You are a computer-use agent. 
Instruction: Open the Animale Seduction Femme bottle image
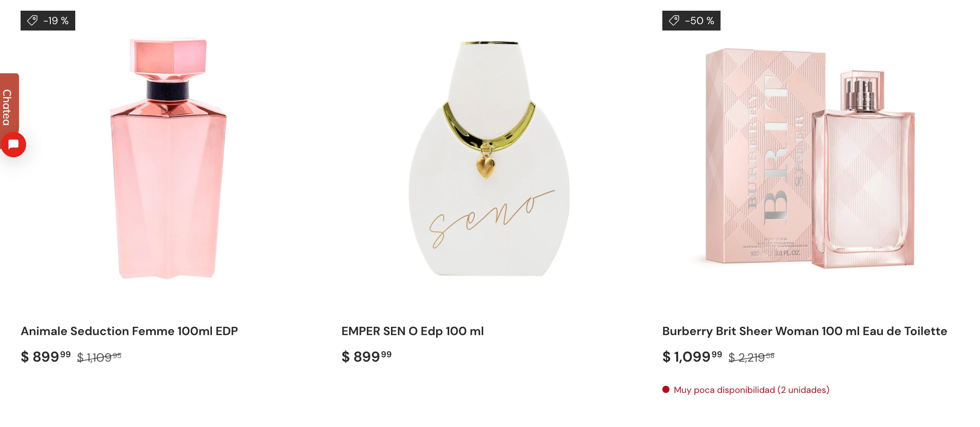tap(168, 158)
